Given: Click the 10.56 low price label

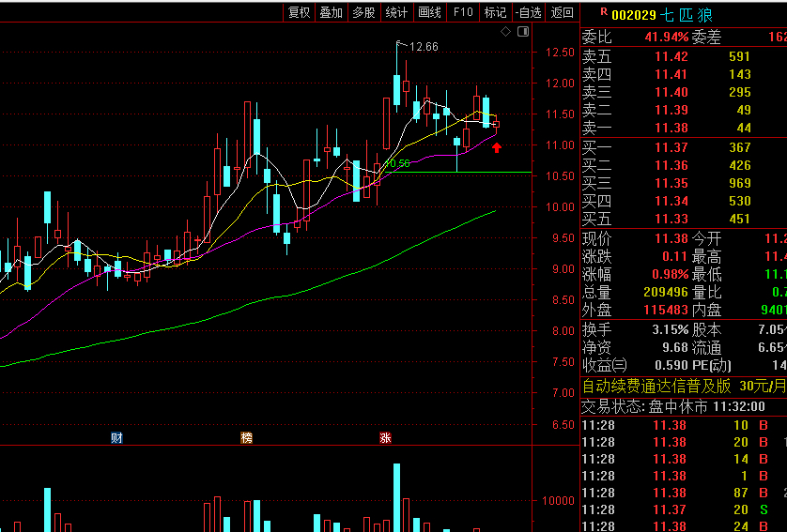Looking at the screenshot, I should pos(397,163).
